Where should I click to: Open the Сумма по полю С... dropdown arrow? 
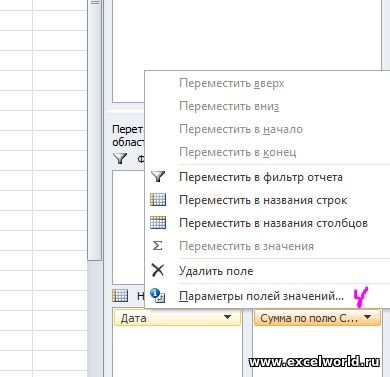click(x=368, y=317)
